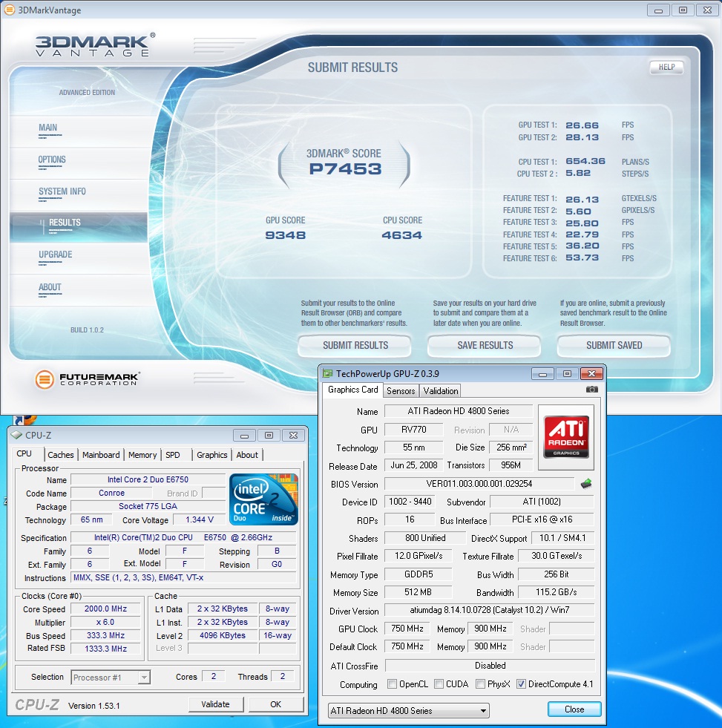Click the CPU-Z title bar icon
Screen dimensions: 722x728
click(17, 435)
